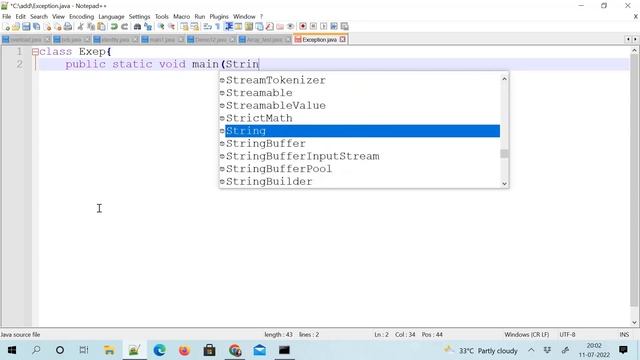The image size is (640, 360).
Task: Open the Document Map toolbar icon
Action: (x=249, y=27)
